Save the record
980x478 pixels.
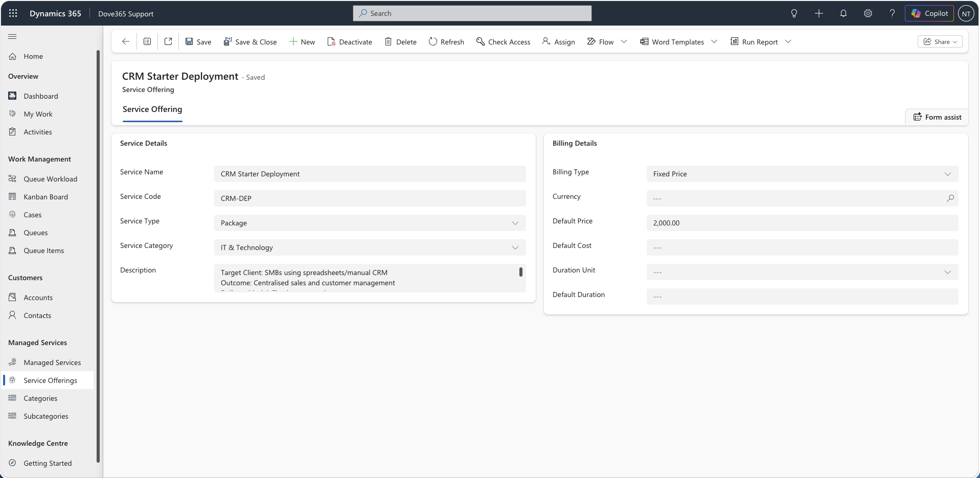(x=198, y=42)
